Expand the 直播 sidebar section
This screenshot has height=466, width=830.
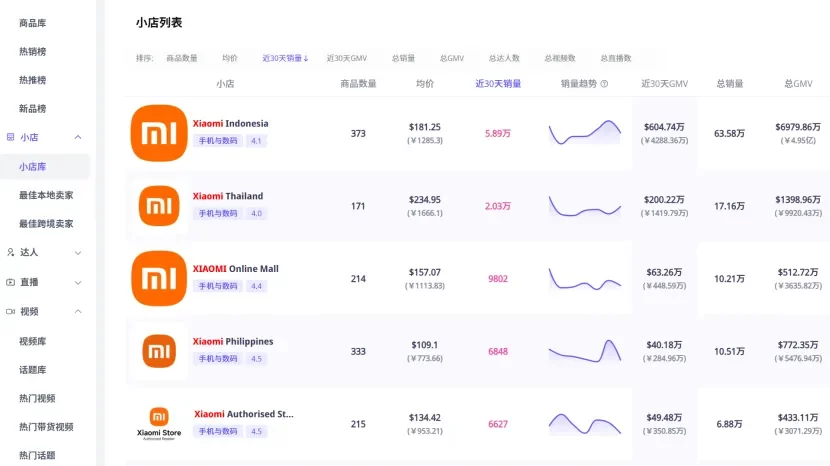(x=78, y=282)
